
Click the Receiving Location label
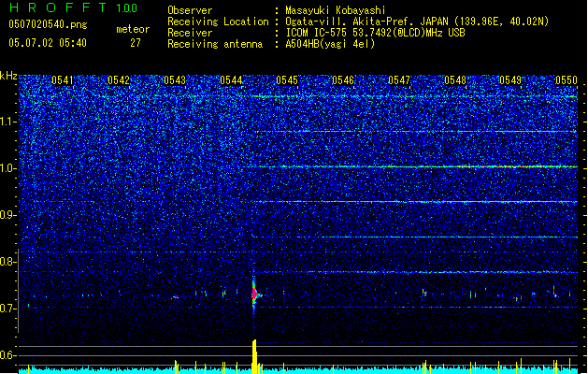tap(218, 22)
